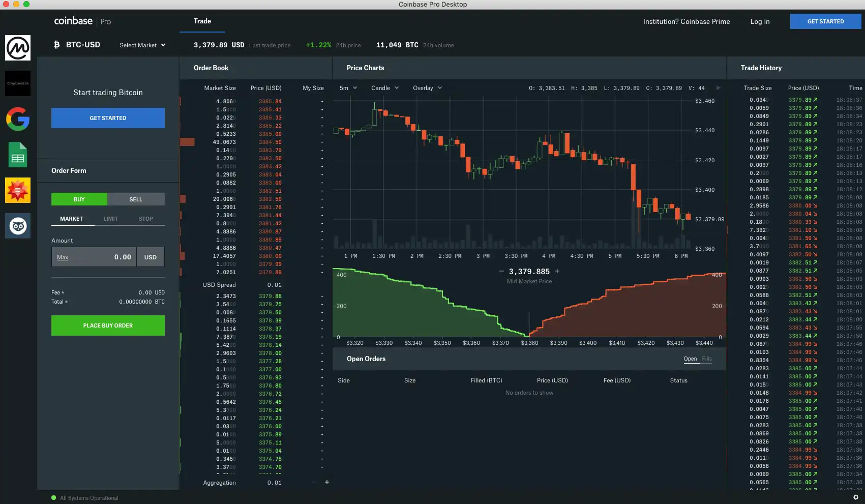Click inside the market depth chart
This screenshot has height=504, width=865.
(x=529, y=303)
